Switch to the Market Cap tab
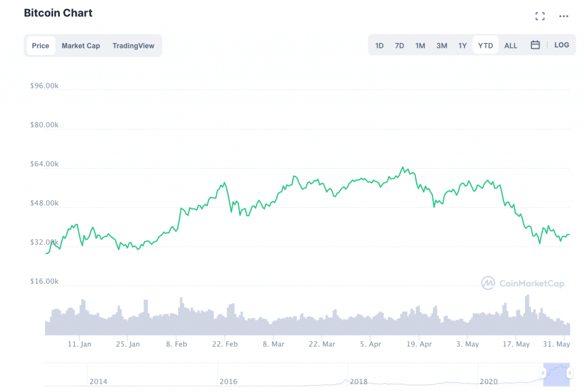The image size is (584, 392). click(80, 46)
